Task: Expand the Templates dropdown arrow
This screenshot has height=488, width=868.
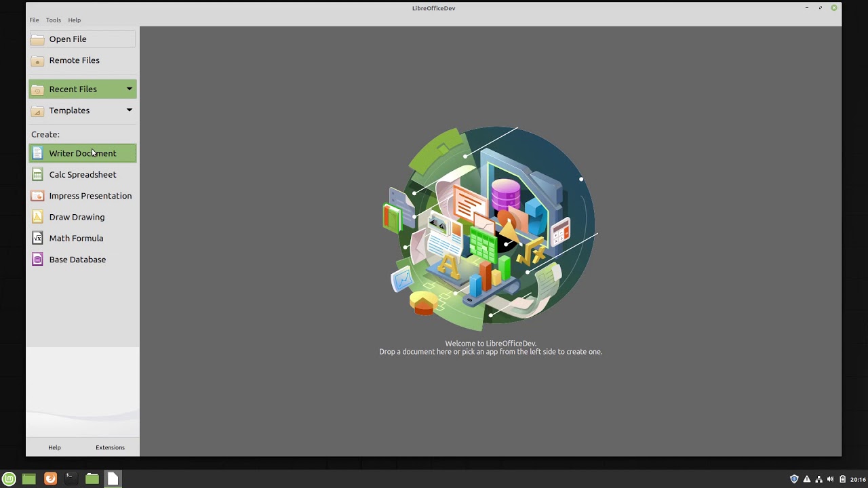Action: [x=129, y=110]
